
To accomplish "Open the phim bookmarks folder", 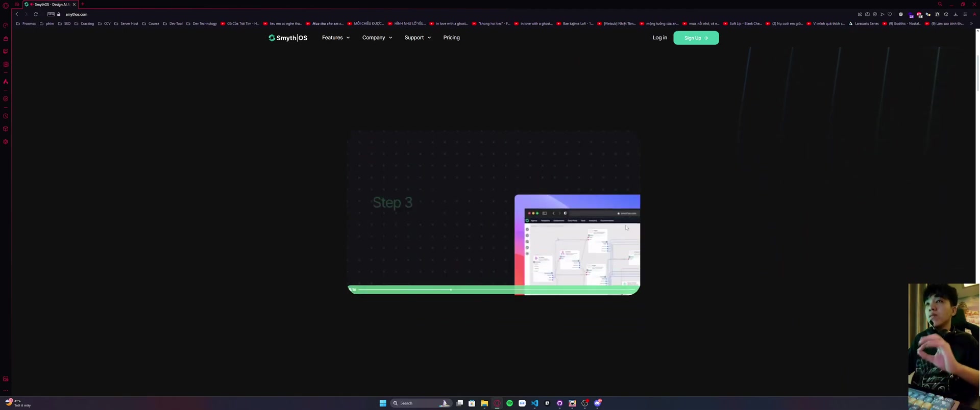I will tap(46, 23).
